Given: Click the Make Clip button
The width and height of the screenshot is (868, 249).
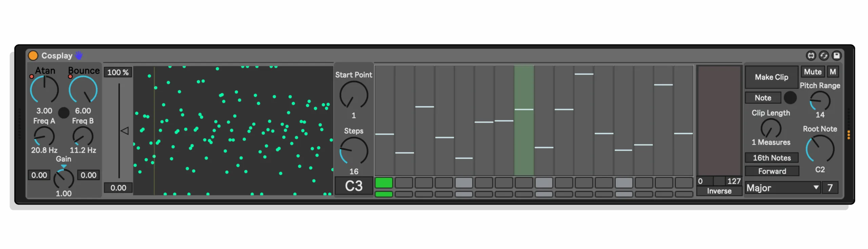Looking at the screenshot, I should [x=771, y=77].
